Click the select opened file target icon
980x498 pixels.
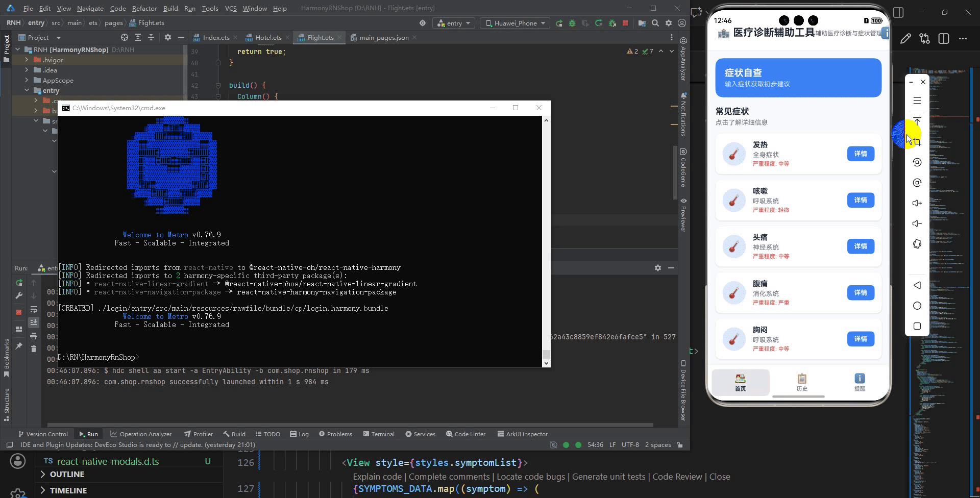125,38
